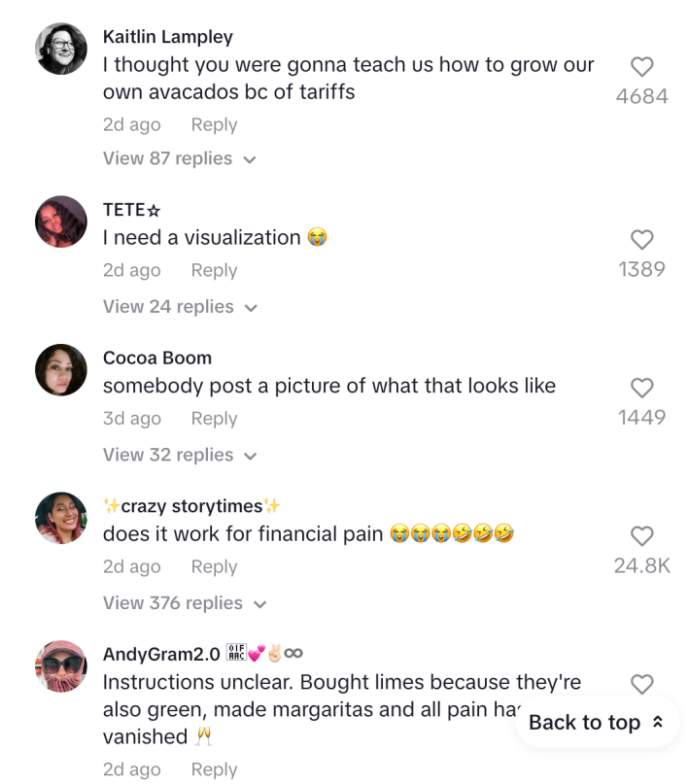Open AndyGram2.0's profile avatar

60,665
